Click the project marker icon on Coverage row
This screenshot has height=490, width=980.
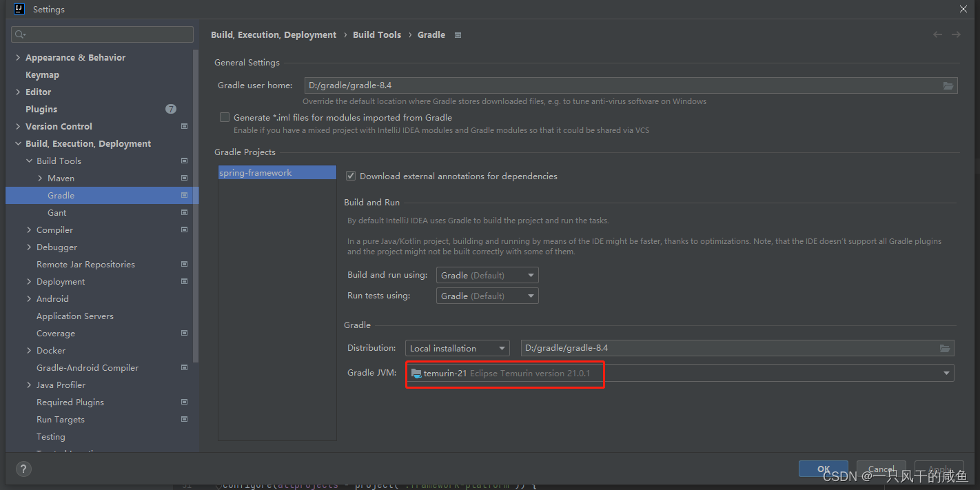coord(184,333)
